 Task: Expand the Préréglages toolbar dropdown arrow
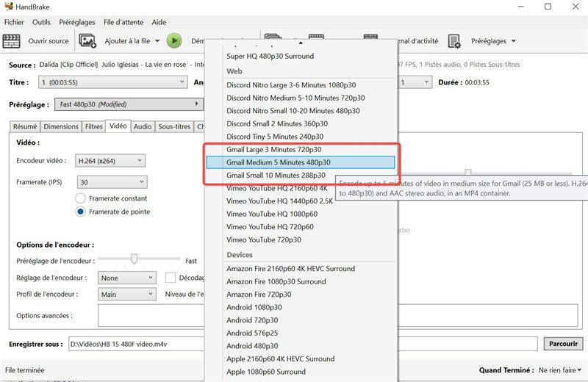(513, 41)
